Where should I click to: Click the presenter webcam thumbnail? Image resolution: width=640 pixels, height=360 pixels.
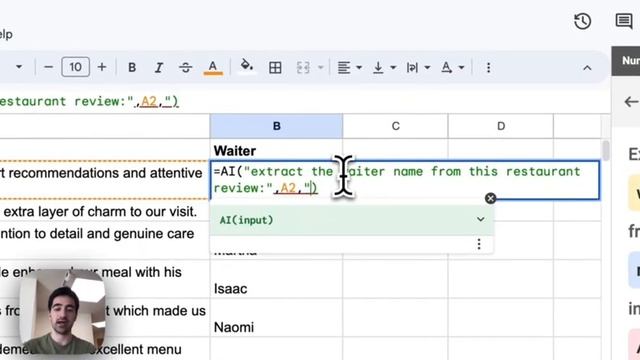pos(62,311)
